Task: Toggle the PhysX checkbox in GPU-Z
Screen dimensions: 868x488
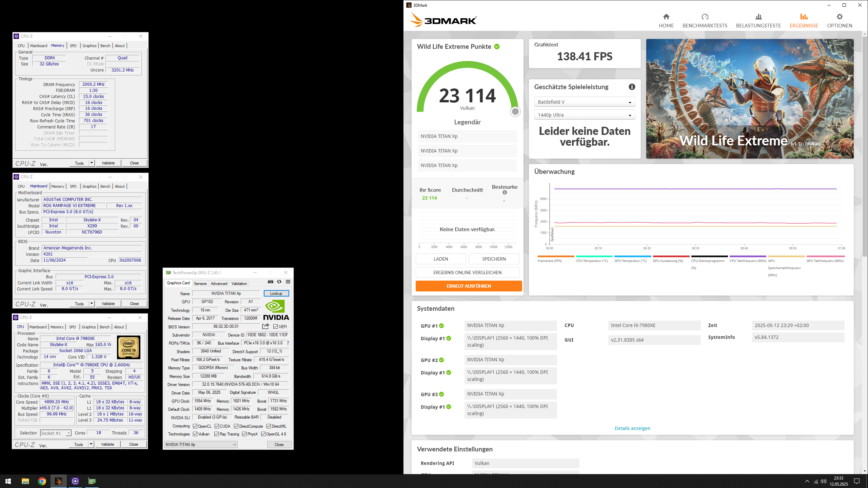Action: pyautogui.click(x=244, y=434)
